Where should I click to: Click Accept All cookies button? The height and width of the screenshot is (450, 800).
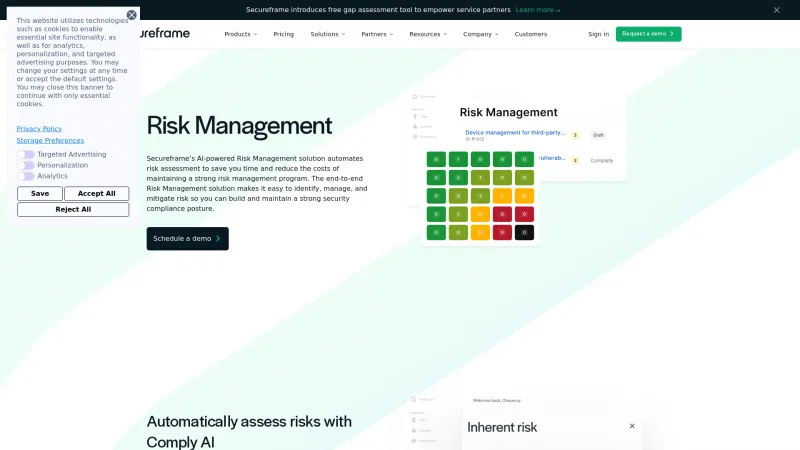coord(96,193)
